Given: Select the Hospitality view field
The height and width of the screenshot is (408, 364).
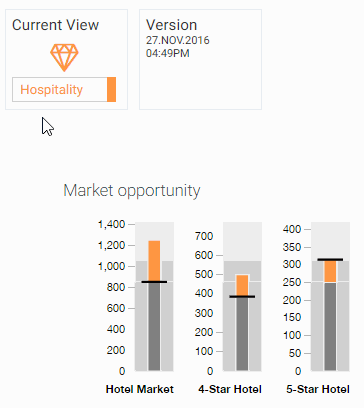Looking at the screenshot, I should [x=64, y=89].
